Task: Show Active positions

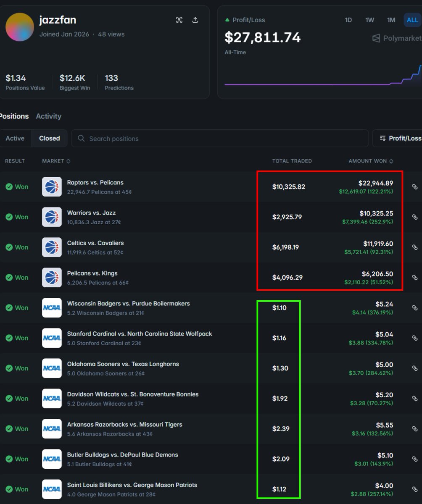Action: coord(15,138)
